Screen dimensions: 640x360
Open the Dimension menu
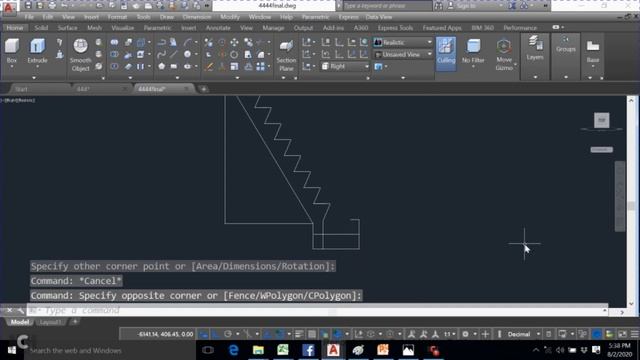coord(197,17)
